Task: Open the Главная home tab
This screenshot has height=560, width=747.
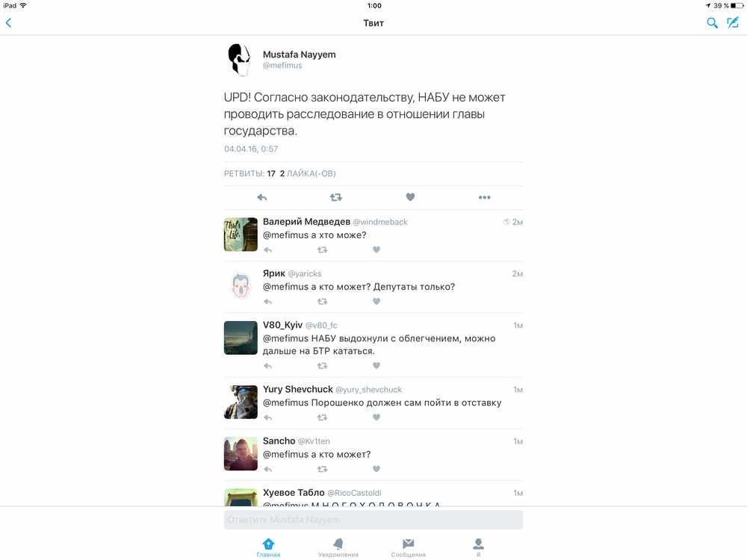Action: pyautogui.click(x=268, y=547)
